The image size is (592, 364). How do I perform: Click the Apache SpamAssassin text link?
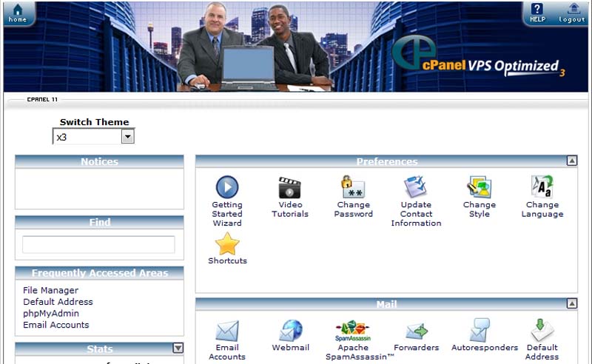(x=359, y=352)
